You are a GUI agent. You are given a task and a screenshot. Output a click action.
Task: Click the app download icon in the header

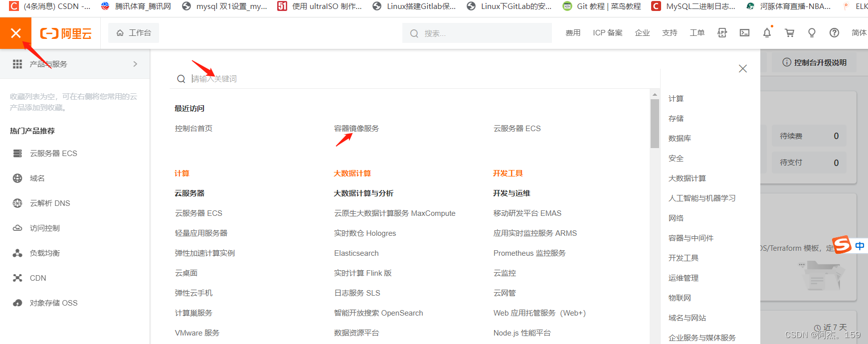(x=722, y=33)
